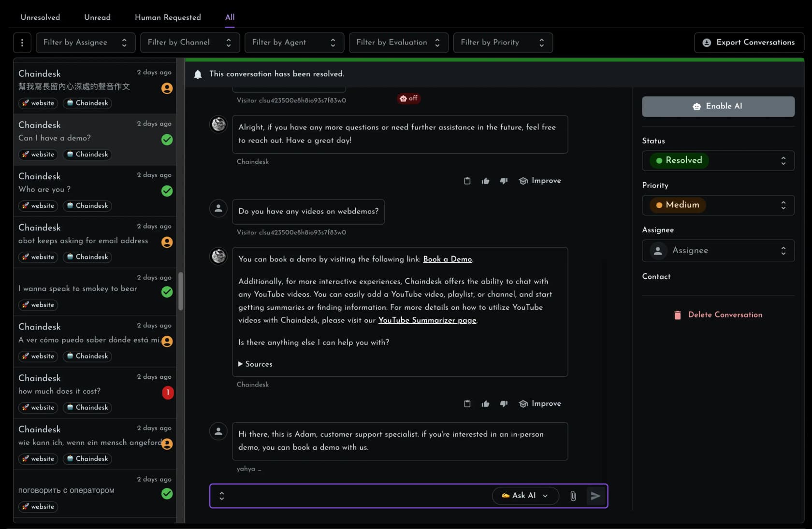
Task: Open the 'Who are you ?' conversation
Action: [x=95, y=191]
